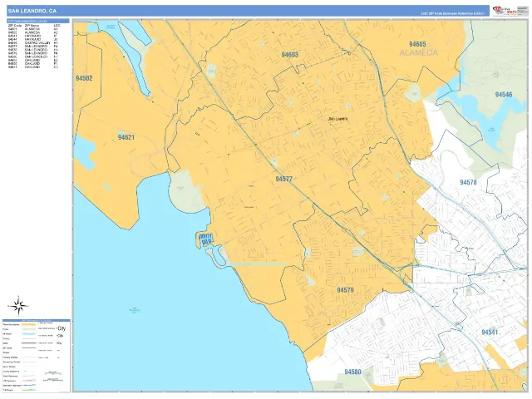Viewport: 532px width, 399px height.
Task: Click the pale green parks legend swatch
Action: point(28,329)
